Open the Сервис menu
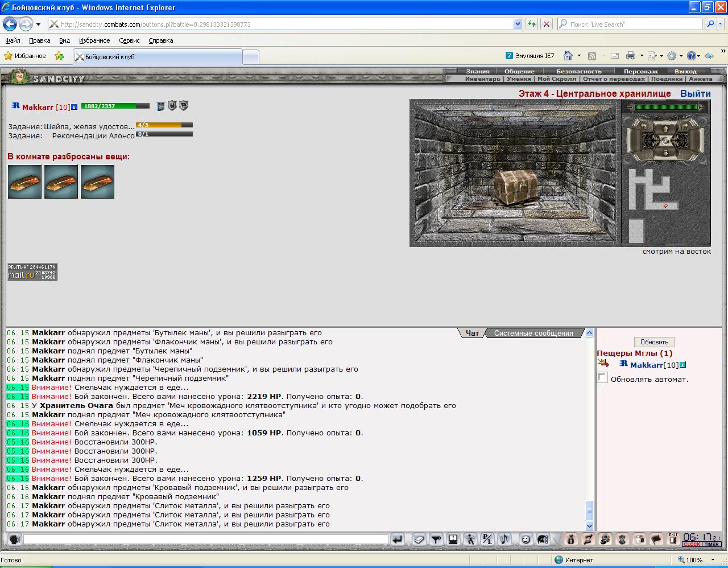The width and height of the screenshot is (728, 568). point(129,40)
